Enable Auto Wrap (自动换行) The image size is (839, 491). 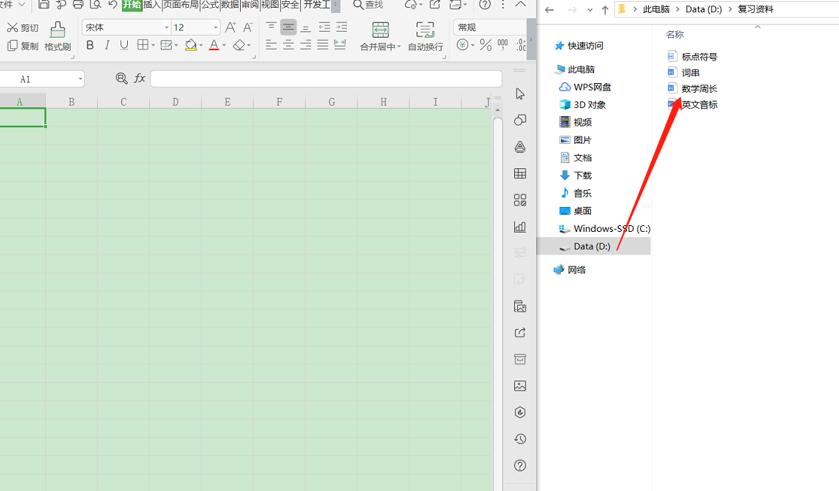(425, 37)
